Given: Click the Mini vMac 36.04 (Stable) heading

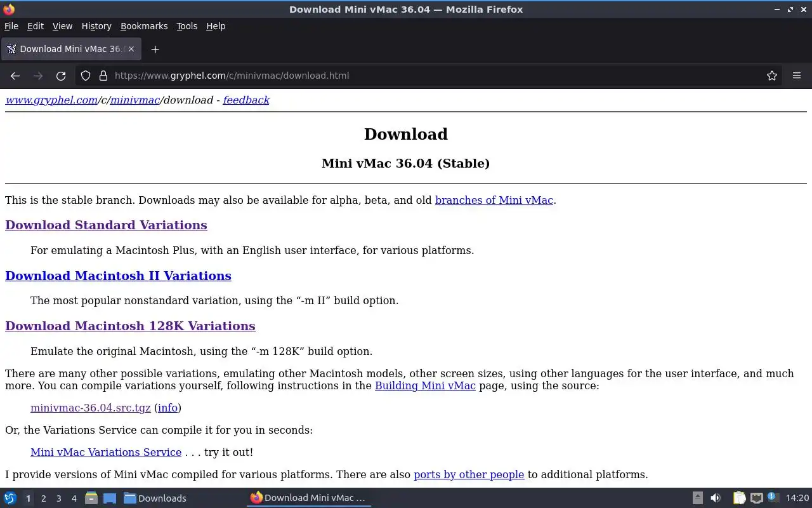Looking at the screenshot, I should point(406,163).
